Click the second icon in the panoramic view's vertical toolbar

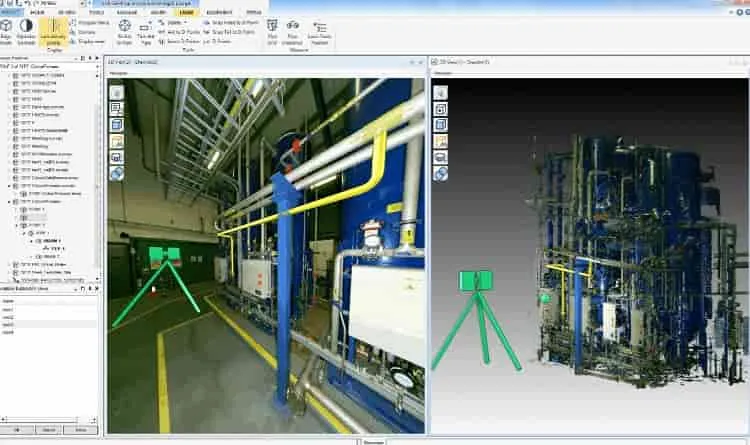pyautogui.click(x=117, y=109)
